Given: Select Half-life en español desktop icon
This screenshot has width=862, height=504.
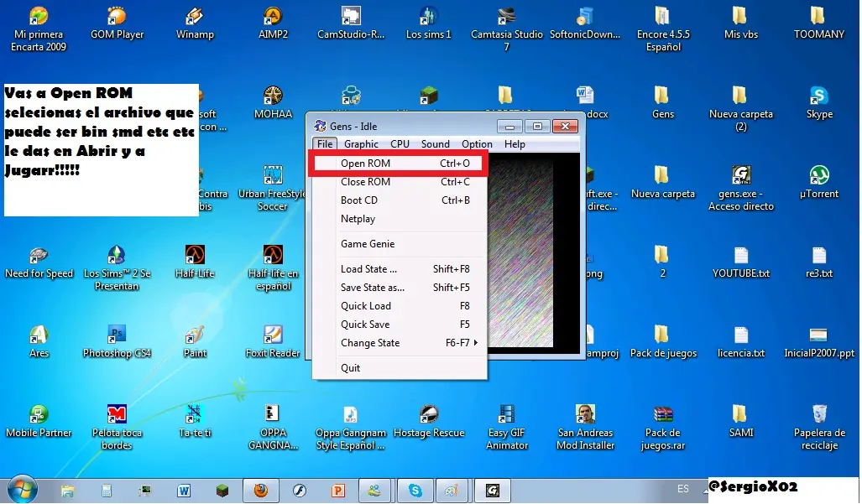Looking at the screenshot, I should (x=274, y=268).
